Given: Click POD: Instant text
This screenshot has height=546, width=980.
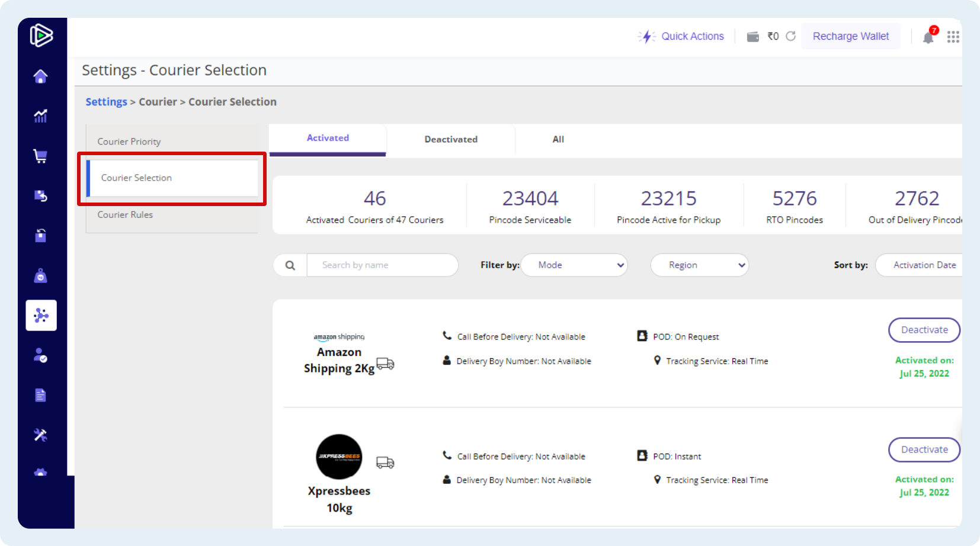Looking at the screenshot, I should tap(677, 457).
